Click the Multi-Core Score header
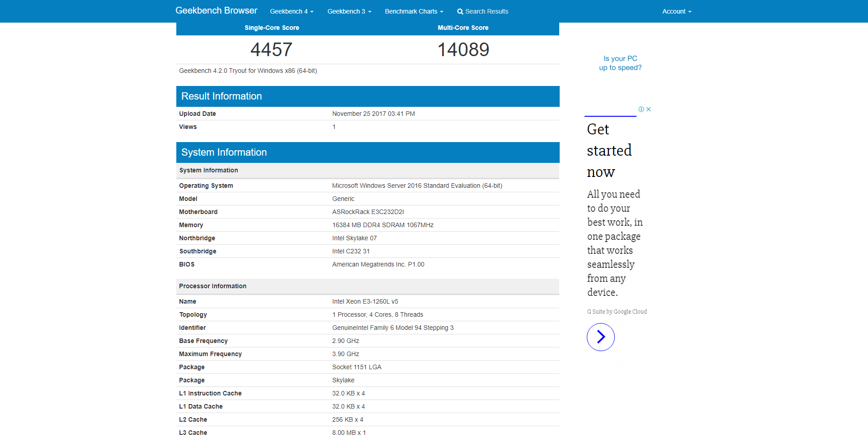868x438 pixels. coord(463,28)
